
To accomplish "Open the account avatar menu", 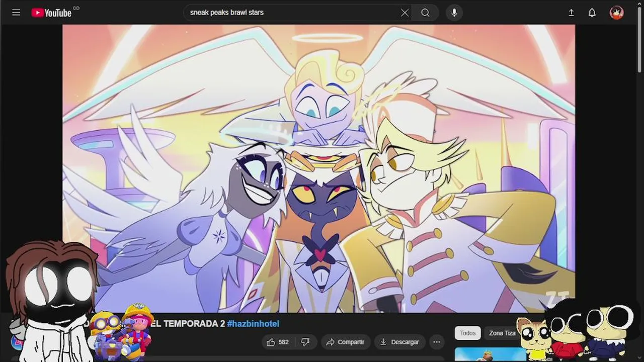I will click(x=617, y=13).
